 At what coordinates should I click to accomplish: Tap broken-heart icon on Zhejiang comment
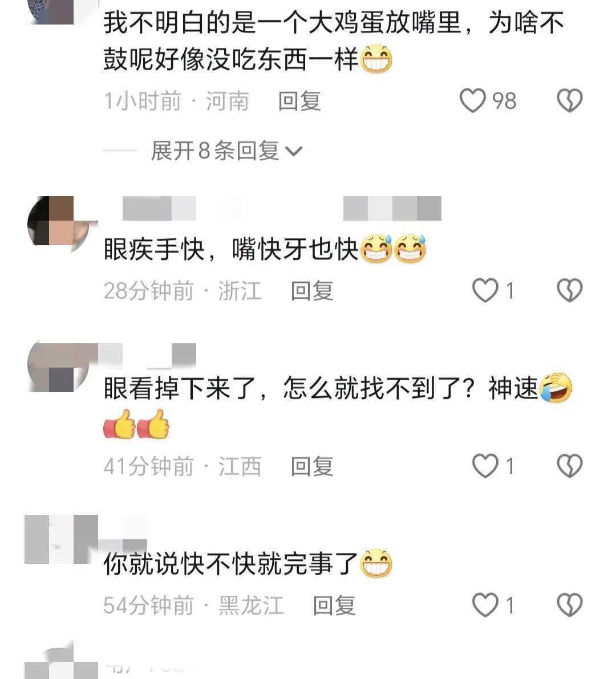(570, 290)
